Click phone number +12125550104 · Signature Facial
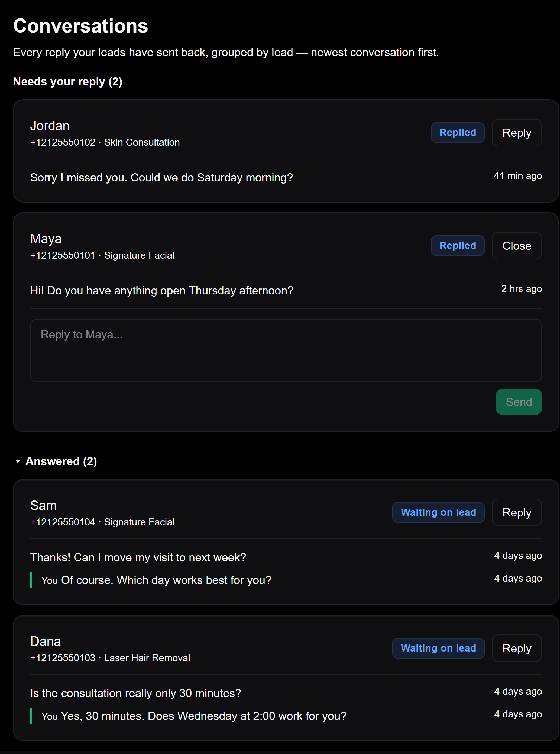 tap(102, 522)
